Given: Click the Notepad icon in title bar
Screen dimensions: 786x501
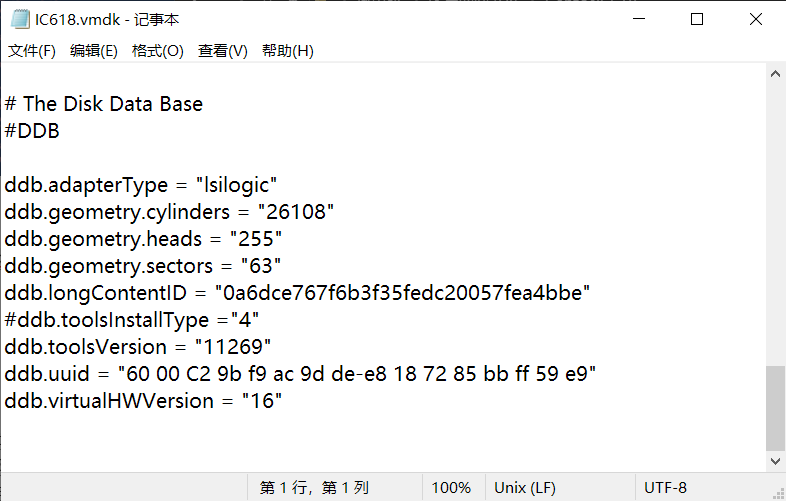Looking at the screenshot, I should pos(20,19).
